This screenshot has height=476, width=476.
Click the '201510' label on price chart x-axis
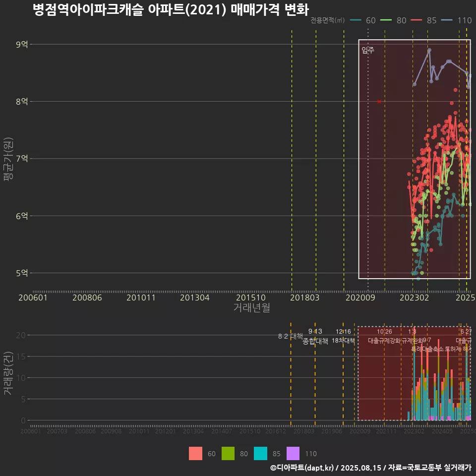coord(251,297)
